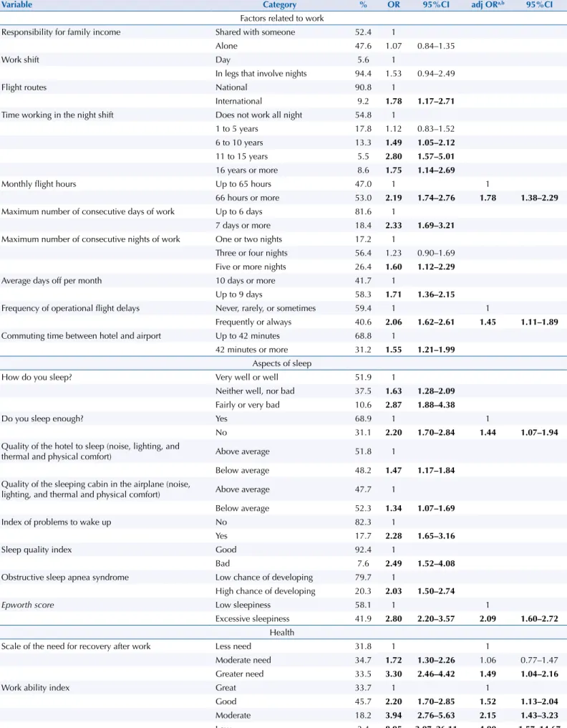Select the 'Flight routes' variable
This screenshot has height=728, width=567.
pyautogui.click(x=24, y=87)
